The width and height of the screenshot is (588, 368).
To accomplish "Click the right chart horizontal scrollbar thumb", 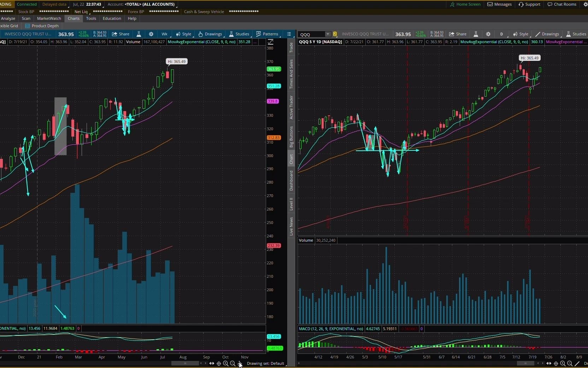I will point(525,363).
